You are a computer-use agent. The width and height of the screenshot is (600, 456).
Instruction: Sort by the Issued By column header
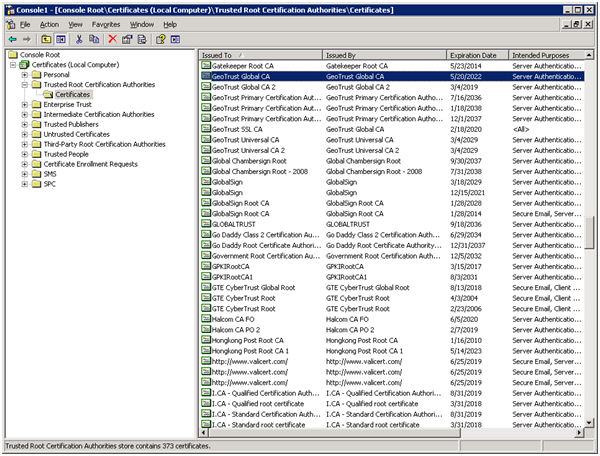click(x=384, y=55)
